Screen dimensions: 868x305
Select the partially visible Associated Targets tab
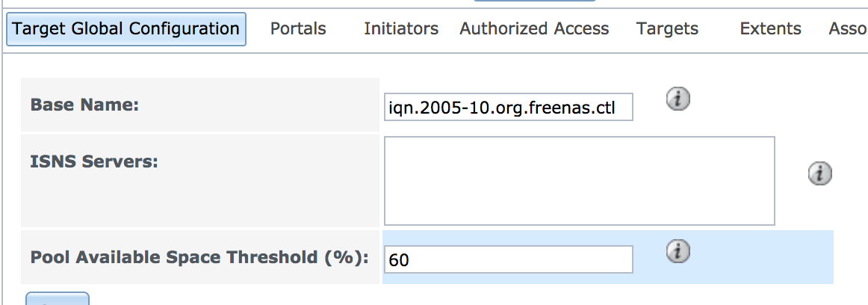point(848,29)
